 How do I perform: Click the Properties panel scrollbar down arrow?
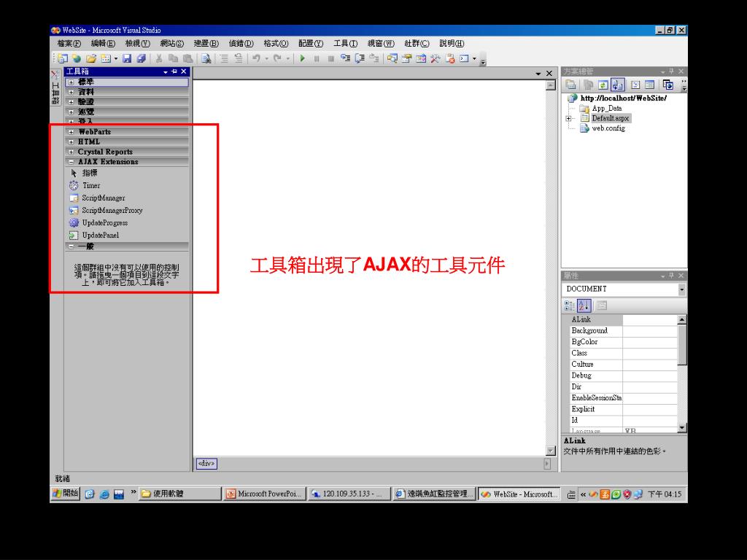tap(682, 427)
